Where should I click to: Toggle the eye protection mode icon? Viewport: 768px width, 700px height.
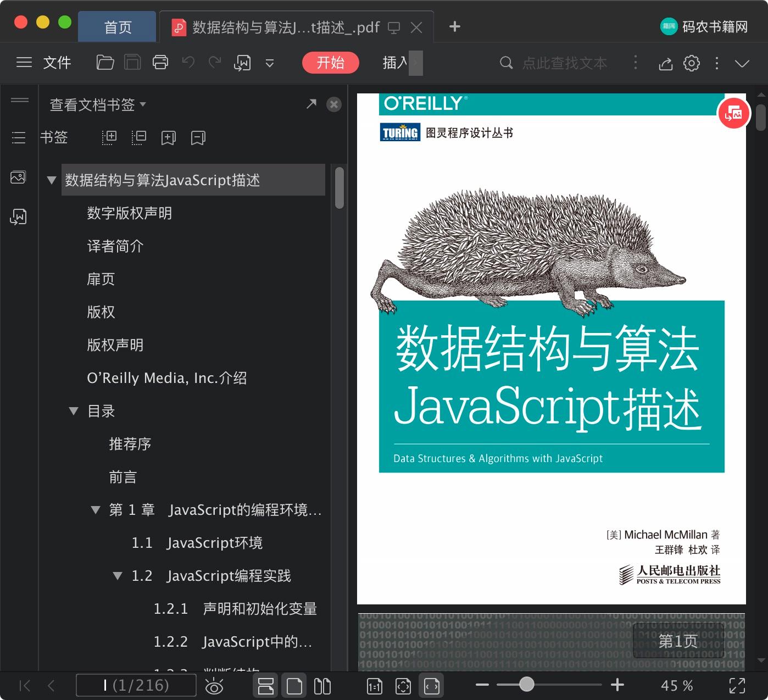(x=214, y=686)
